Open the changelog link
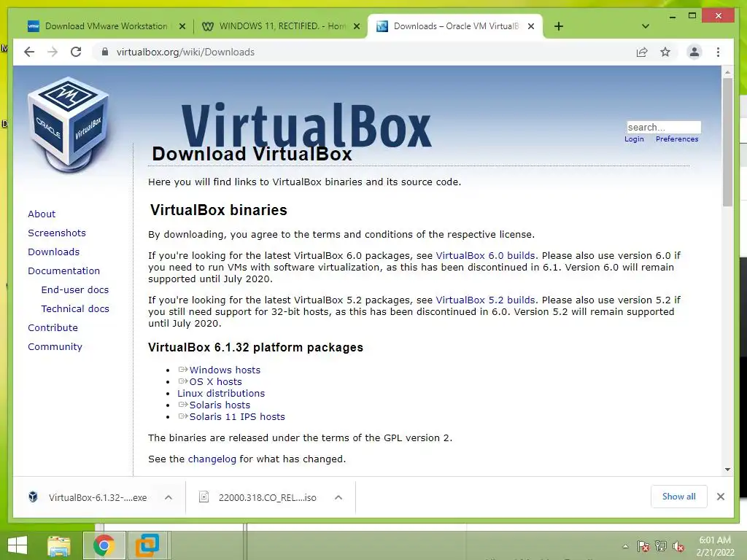747x560 pixels. tap(212, 459)
